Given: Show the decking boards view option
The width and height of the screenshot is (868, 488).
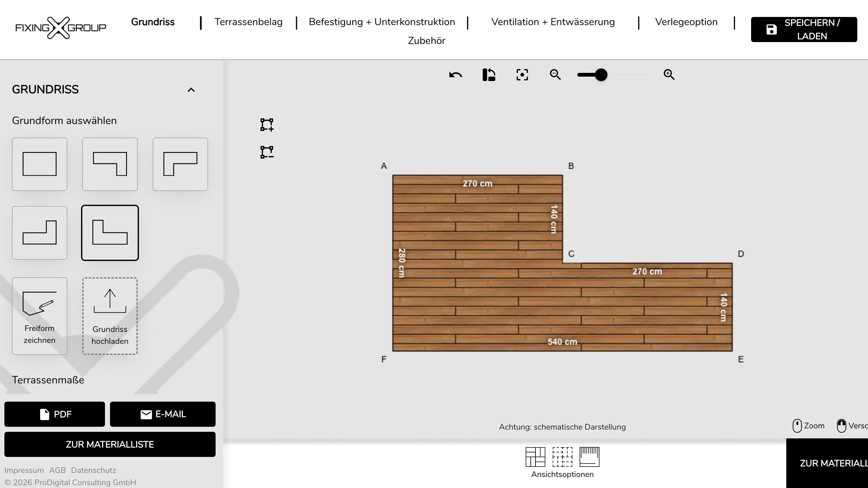Looking at the screenshot, I should tap(535, 457).
